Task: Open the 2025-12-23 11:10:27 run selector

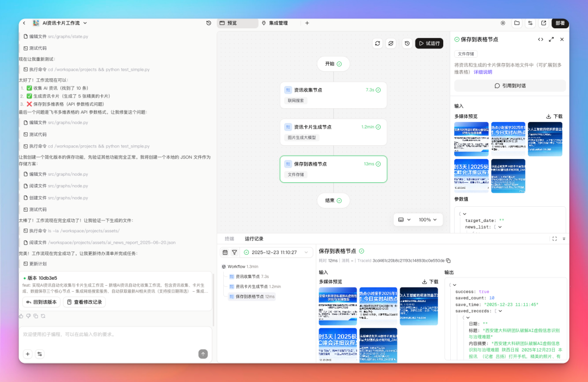Action: 277,252
